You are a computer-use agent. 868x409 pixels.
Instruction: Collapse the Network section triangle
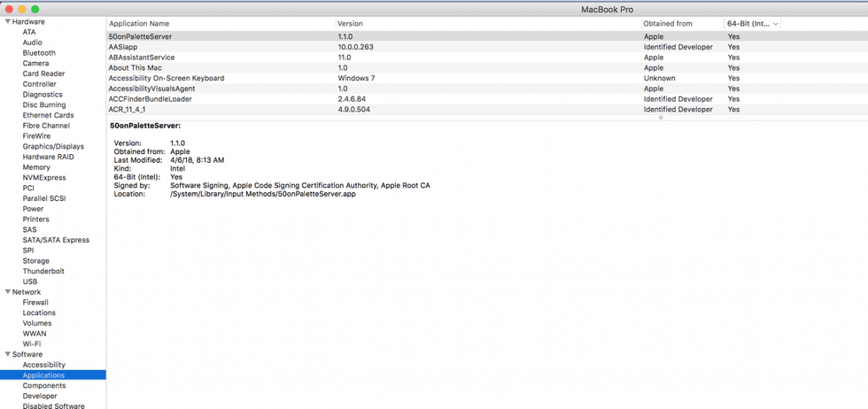tap(8, 291)
